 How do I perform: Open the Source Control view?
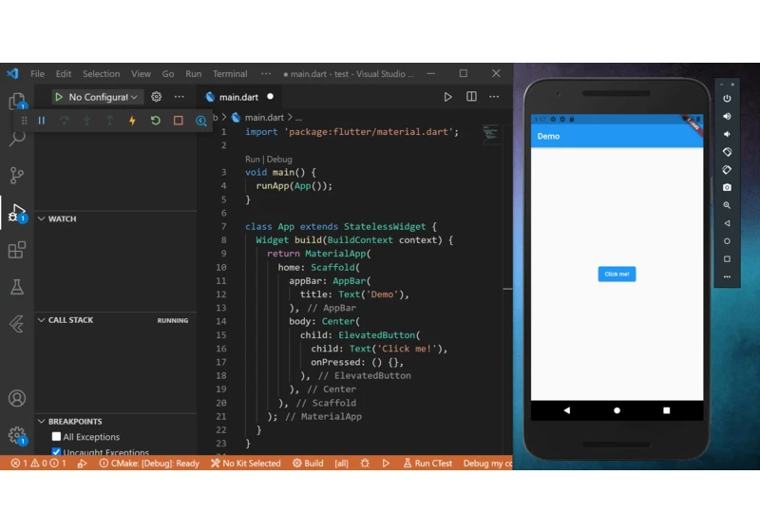click(16, 175)
